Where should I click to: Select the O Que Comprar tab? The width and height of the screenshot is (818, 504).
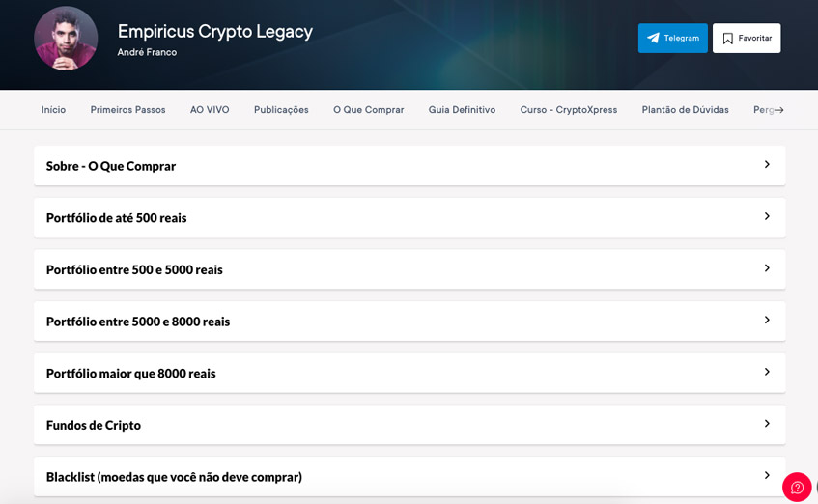[x=368, y=110]
